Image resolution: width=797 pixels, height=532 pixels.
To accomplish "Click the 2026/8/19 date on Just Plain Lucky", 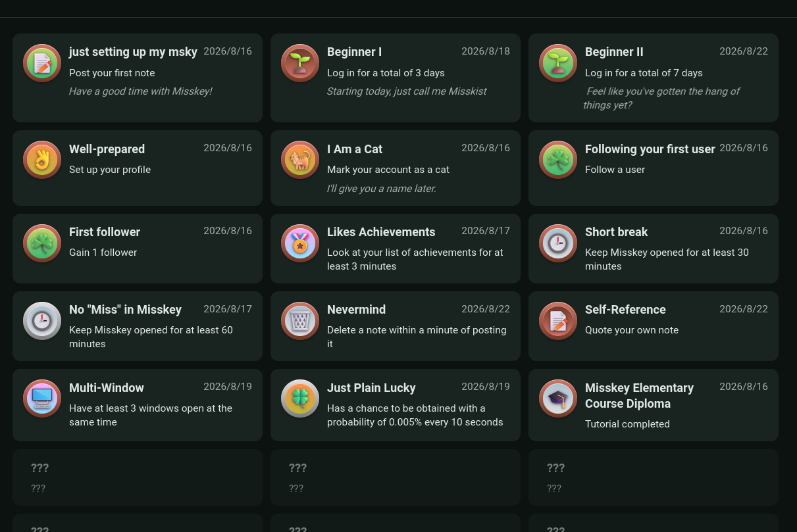I will point(486,387).
